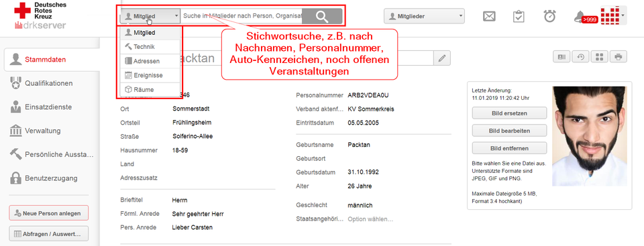
Task: Click Neue Person anlegen button
Action: click(48, 213)
